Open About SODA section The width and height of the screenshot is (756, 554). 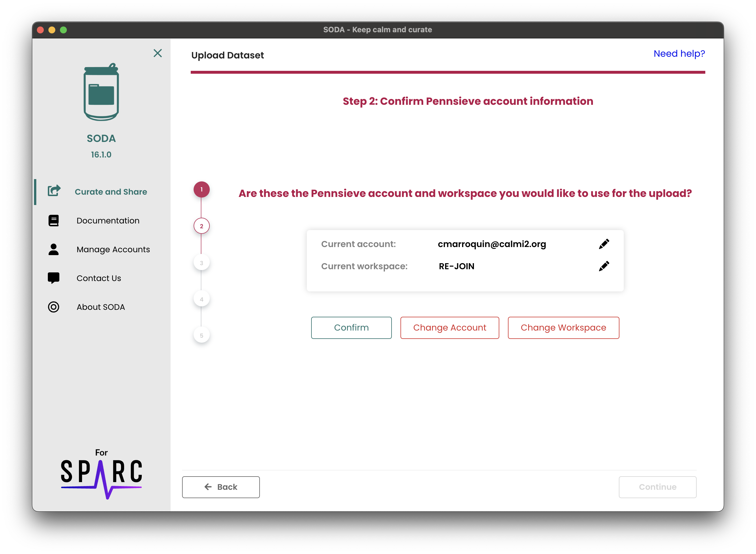[x=101, y=307]
